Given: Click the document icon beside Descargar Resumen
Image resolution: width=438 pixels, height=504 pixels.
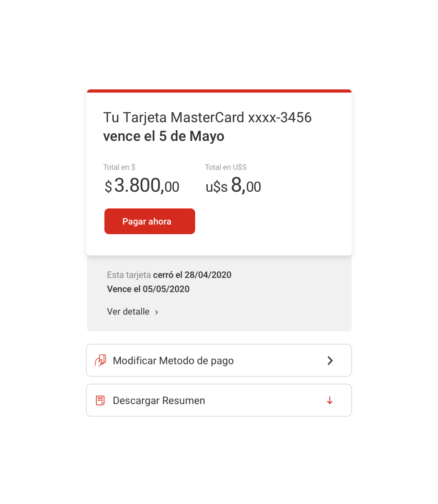Looking at the screenshot, I should click(x=100, y=401).
